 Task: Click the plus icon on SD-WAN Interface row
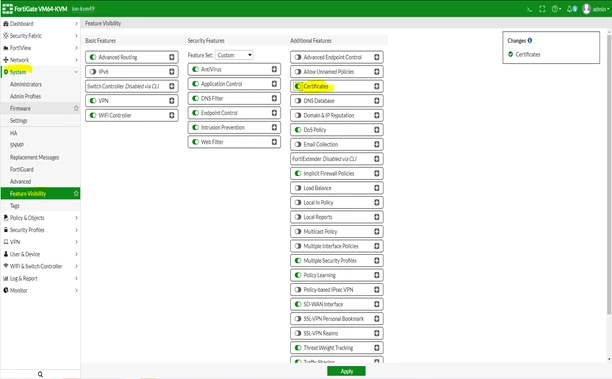tap(377, 304)
